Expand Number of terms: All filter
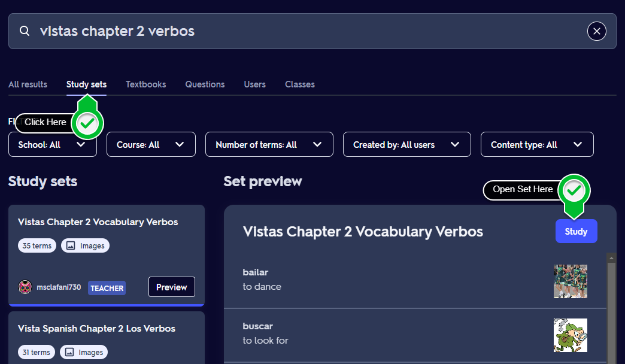Viewport: 625px width, 364px height. click(x=269, y=145)
